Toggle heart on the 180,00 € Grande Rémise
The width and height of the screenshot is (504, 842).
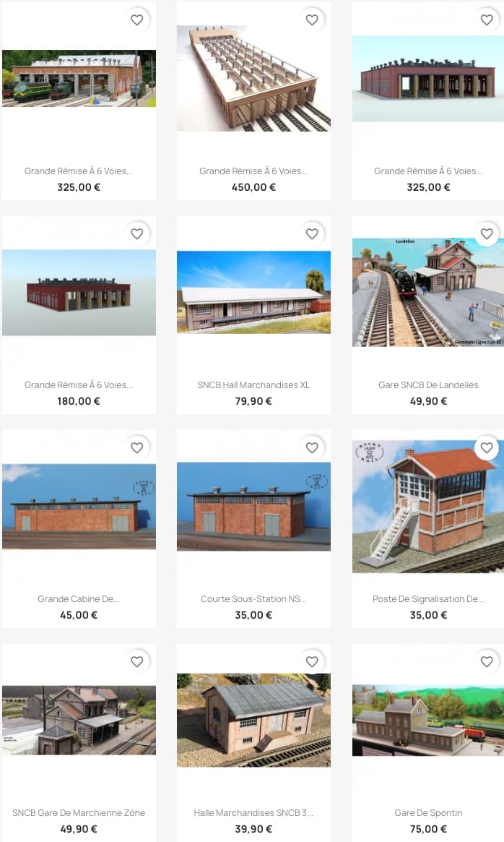tap(137, 234)
